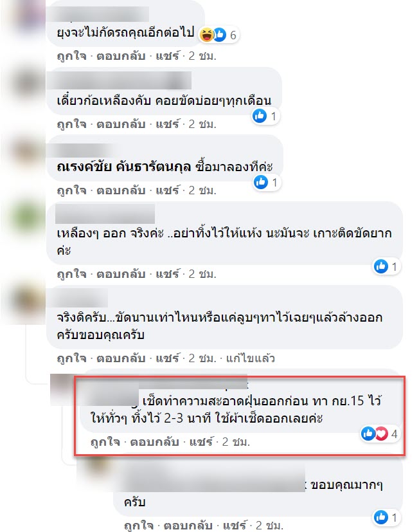Viewport: 419px width, 532px height.
Task: Click แชร์ inside the red highlighted reply
Action: pos(201,442)
